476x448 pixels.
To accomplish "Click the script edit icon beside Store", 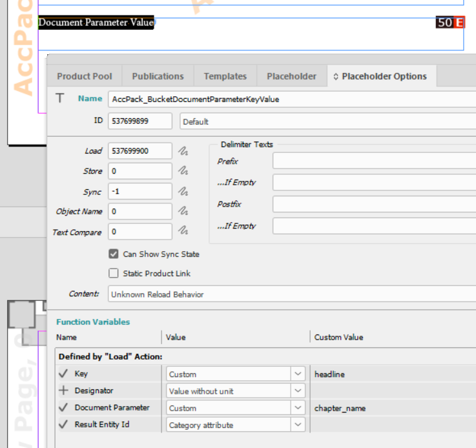I will click(x=183, y=170).
